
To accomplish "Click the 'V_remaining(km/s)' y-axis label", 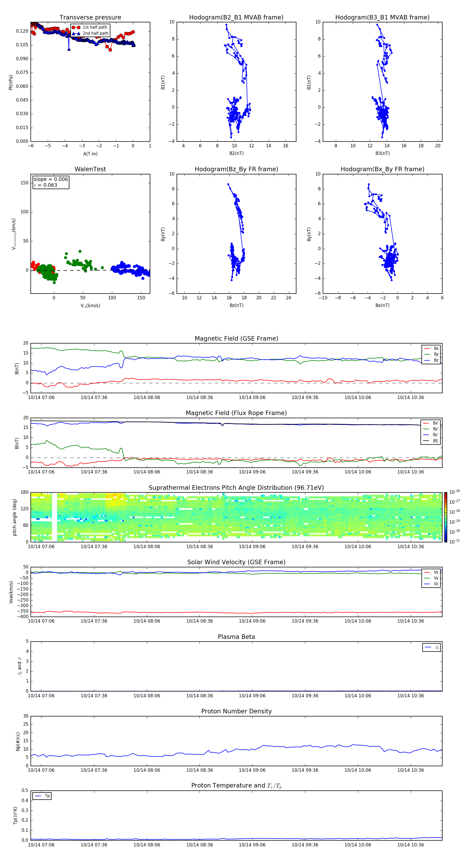I will coord(14,234).
